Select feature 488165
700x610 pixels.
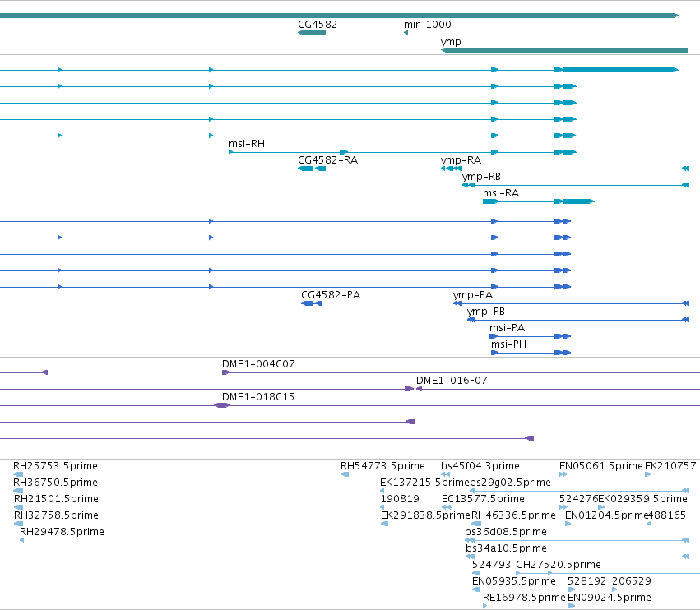tap(666, 515)
